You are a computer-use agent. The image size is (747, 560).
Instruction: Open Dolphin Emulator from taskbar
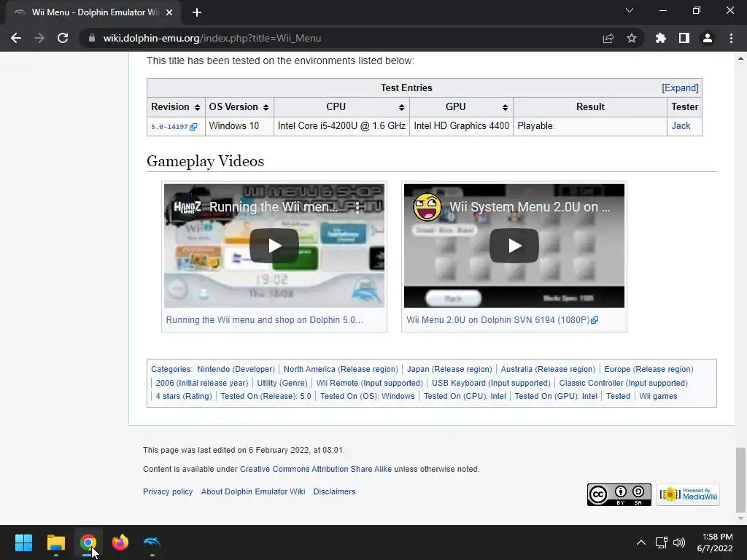[x=152, y=542]
